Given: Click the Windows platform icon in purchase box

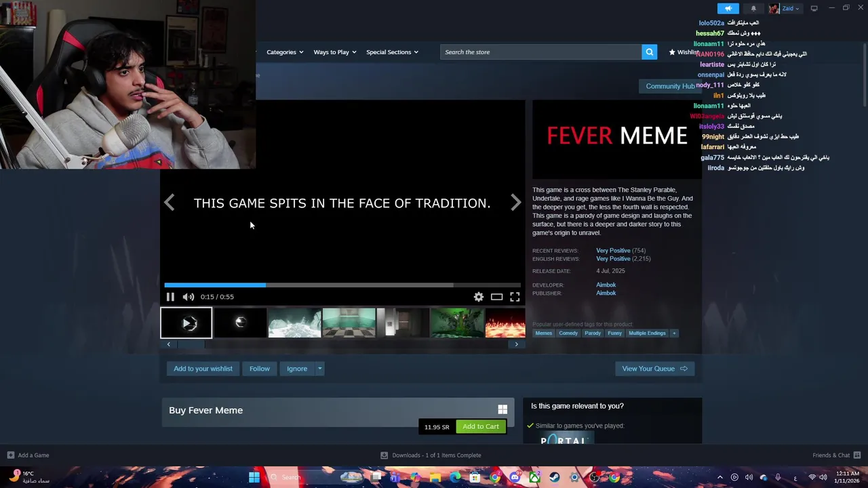Looking at the screenshot, I should 502,409.
